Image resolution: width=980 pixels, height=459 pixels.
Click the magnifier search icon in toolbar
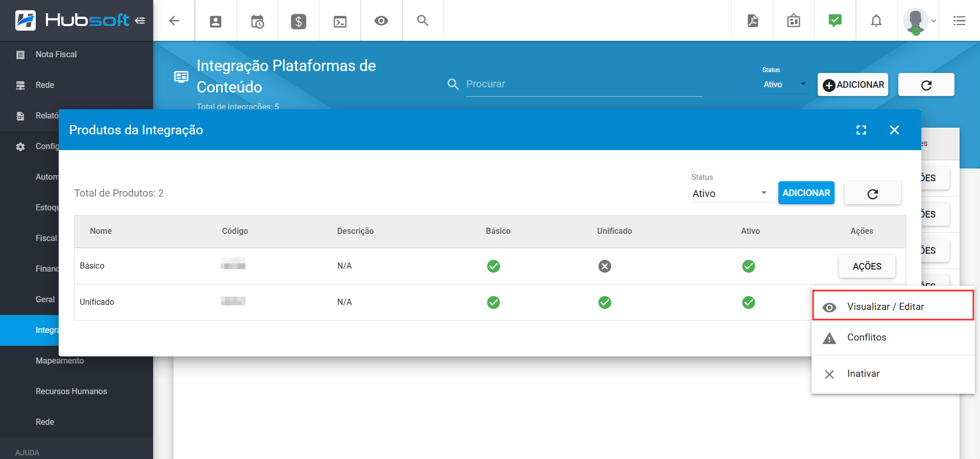pos(423,20)
